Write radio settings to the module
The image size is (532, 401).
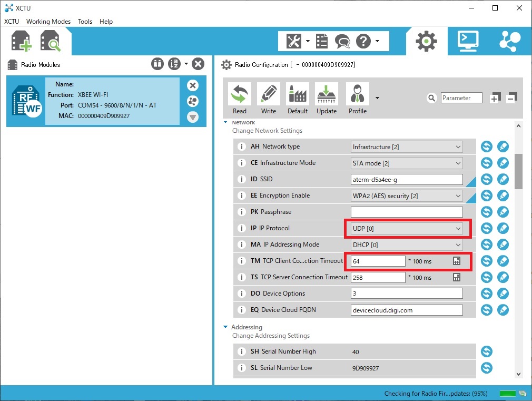pyautogui.click(x=268, y=99)
